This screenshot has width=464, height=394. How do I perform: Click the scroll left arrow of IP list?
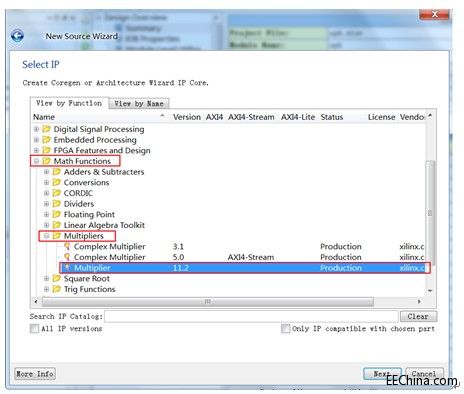[36, 302]
